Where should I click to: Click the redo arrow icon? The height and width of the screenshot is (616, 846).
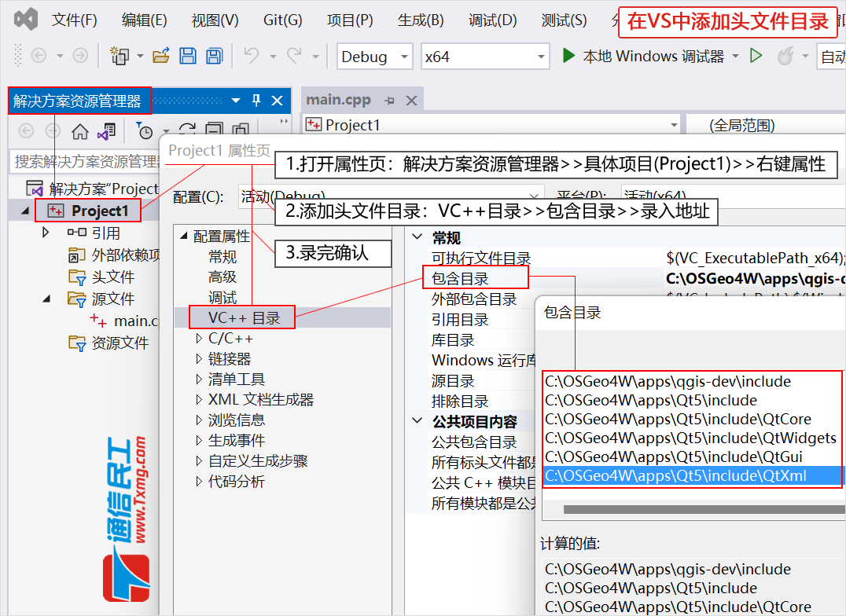click(295, 56)
